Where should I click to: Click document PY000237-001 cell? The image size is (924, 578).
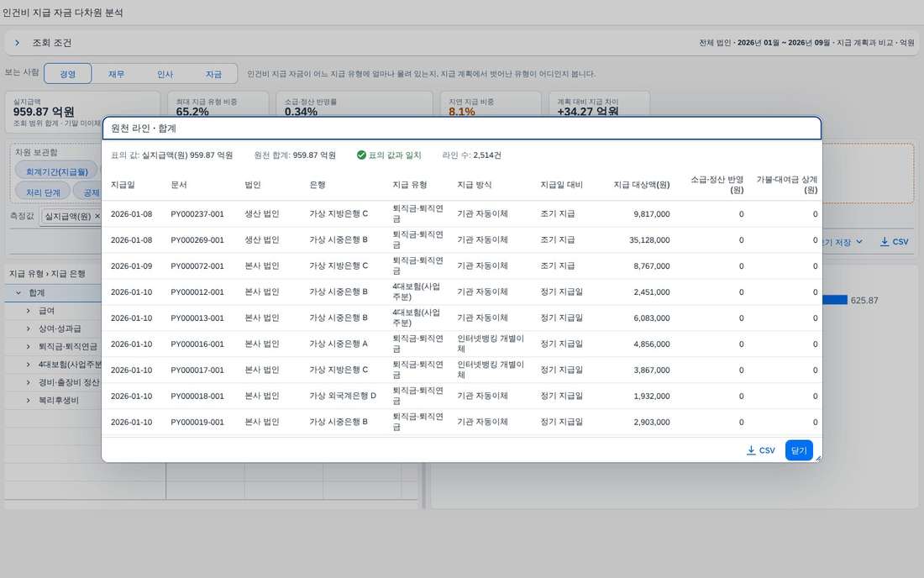pyautogui.click(x=197, y=214)
